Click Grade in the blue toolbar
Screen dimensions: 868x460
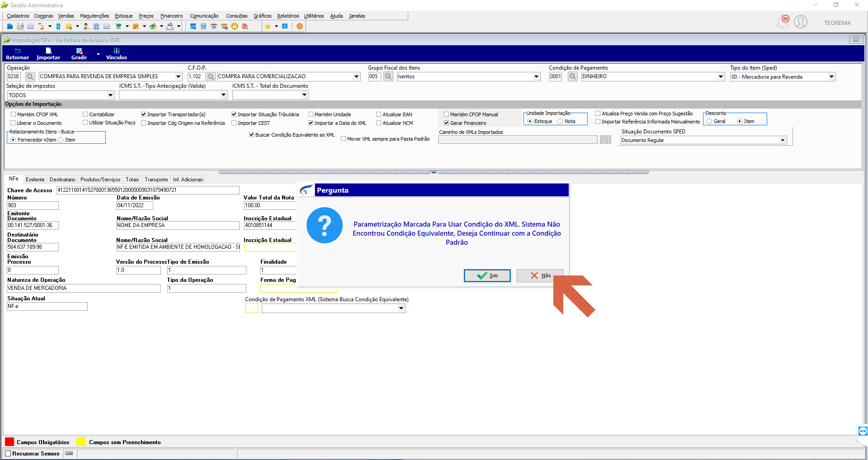pyautogui.click(x=79, y=54)
